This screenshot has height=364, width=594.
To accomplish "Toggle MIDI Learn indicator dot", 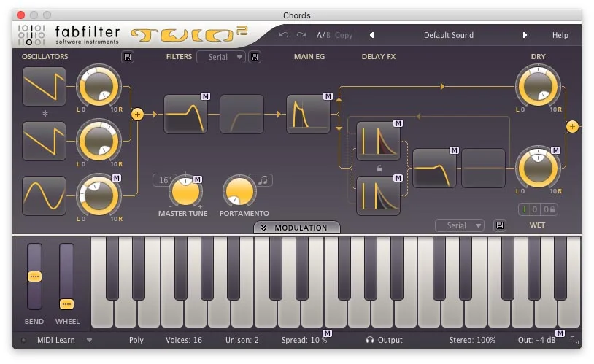I will click(23, 340).
